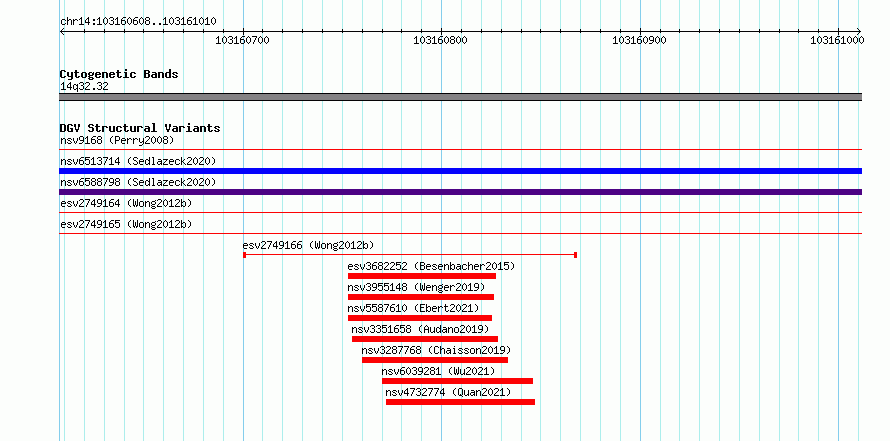The width and height of the screenshot is (890, 441).
Task: Click the red bar under nsv5587610
Action: click(419, 318)
